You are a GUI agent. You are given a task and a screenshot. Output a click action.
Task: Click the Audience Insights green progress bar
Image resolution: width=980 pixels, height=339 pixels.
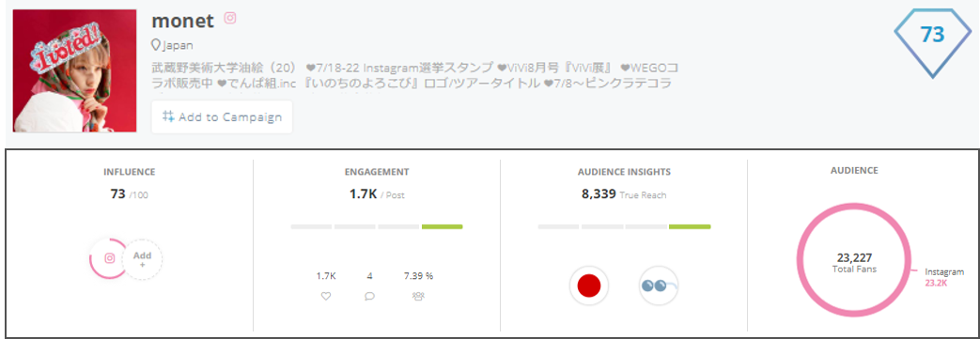(690, 226)
